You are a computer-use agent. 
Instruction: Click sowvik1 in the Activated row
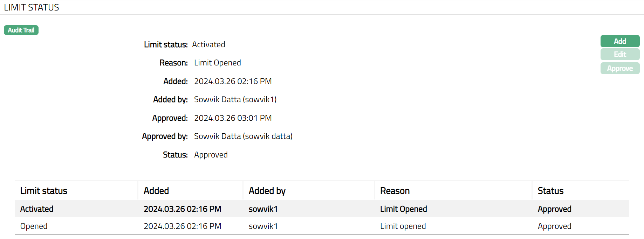(x=263, y=209)
